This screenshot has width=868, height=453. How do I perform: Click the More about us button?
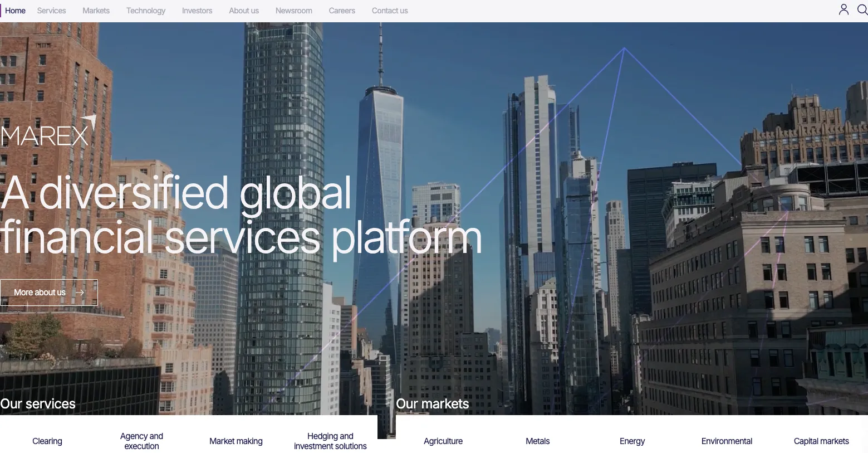coord(49,293)
